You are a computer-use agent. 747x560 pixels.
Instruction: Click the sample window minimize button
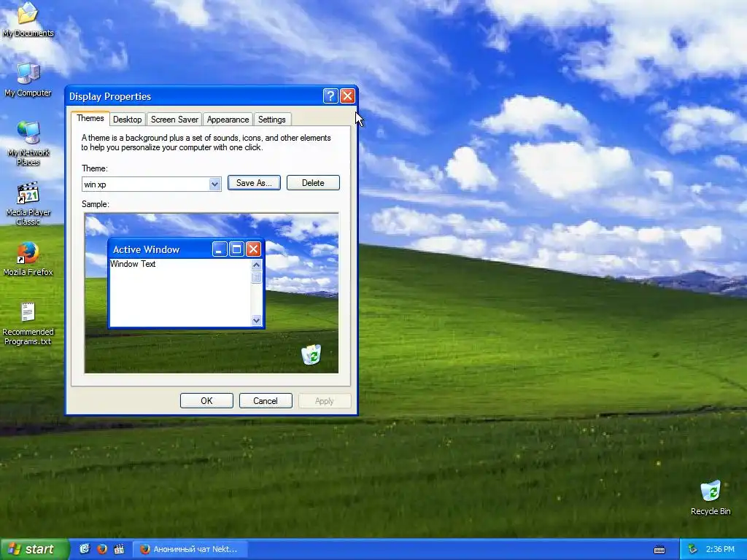tap(219, 249)
